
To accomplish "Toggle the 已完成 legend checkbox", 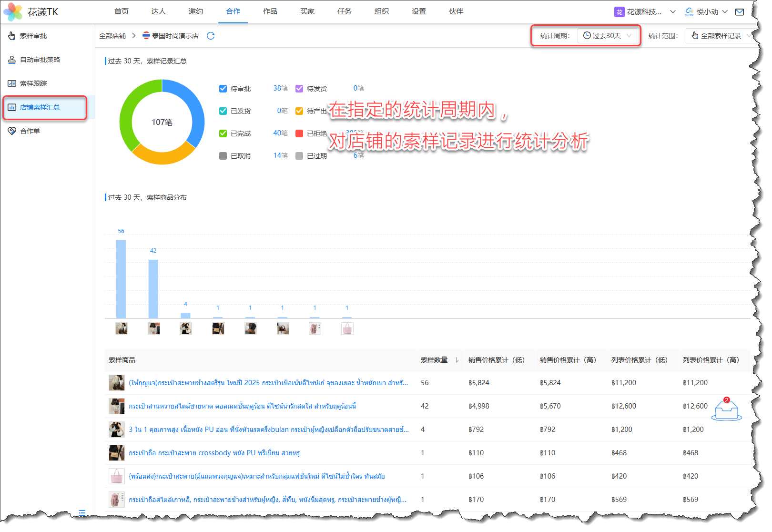I will point(223,133).
